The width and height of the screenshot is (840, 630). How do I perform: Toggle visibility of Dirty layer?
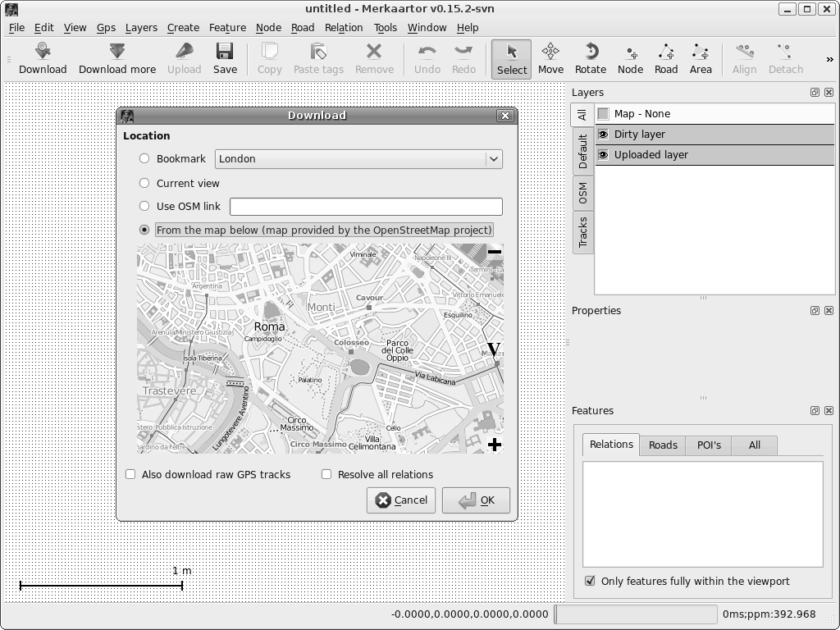click(x=604, y=135)
